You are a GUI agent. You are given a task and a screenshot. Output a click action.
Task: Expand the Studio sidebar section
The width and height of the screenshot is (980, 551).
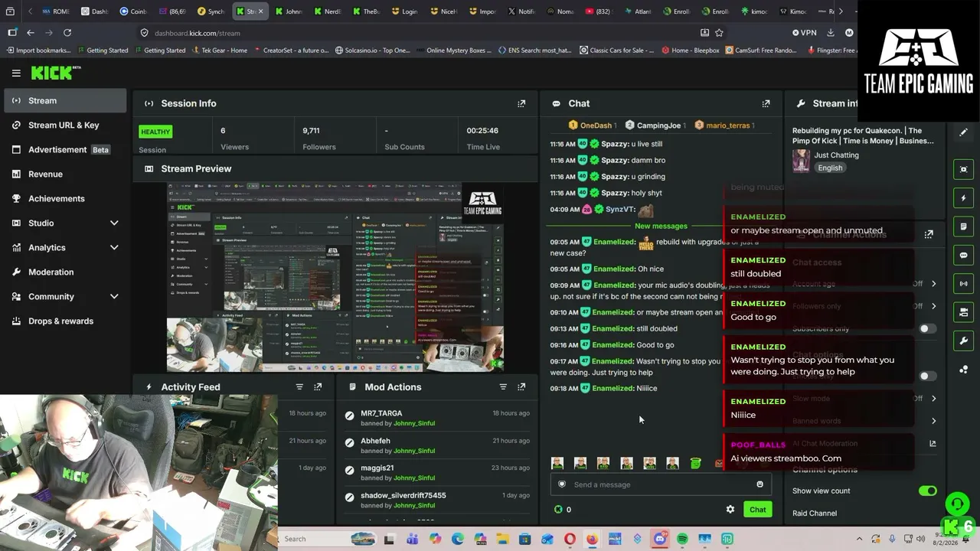[114, 223]
